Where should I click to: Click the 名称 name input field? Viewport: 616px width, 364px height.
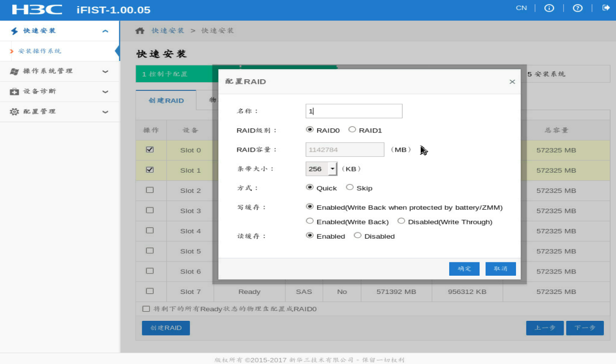pos(354,111)
